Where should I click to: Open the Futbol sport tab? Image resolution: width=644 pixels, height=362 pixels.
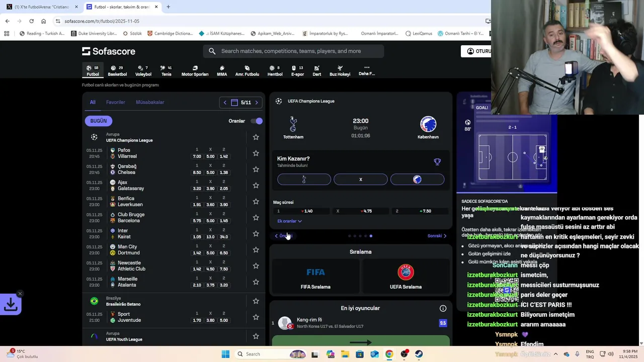tap(93, 70)
